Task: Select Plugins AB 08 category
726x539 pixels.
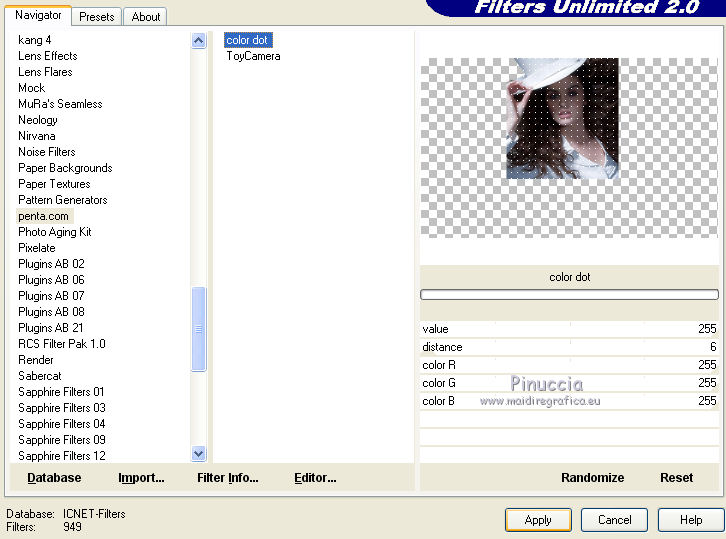Action: click(x=51, y=312)
